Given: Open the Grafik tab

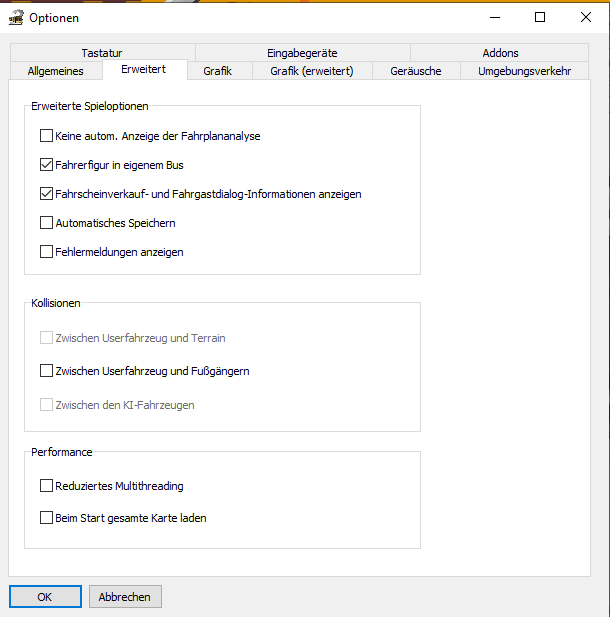Looking at the screenshot, I should 217,71.
